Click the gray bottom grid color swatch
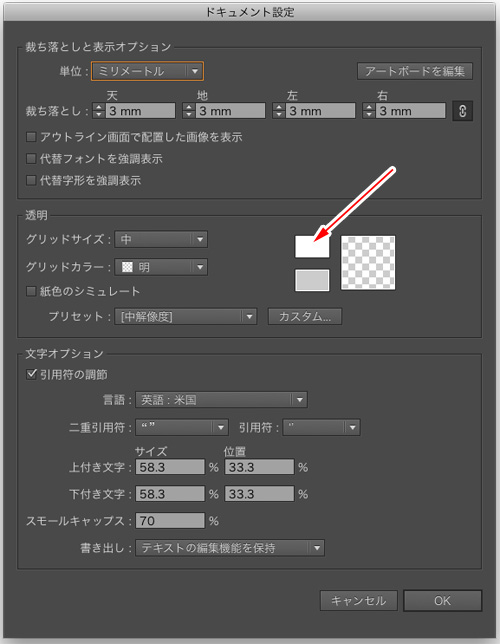Image resolution: width=500 pixels, height=644 pixels. [x=312, y=280]
